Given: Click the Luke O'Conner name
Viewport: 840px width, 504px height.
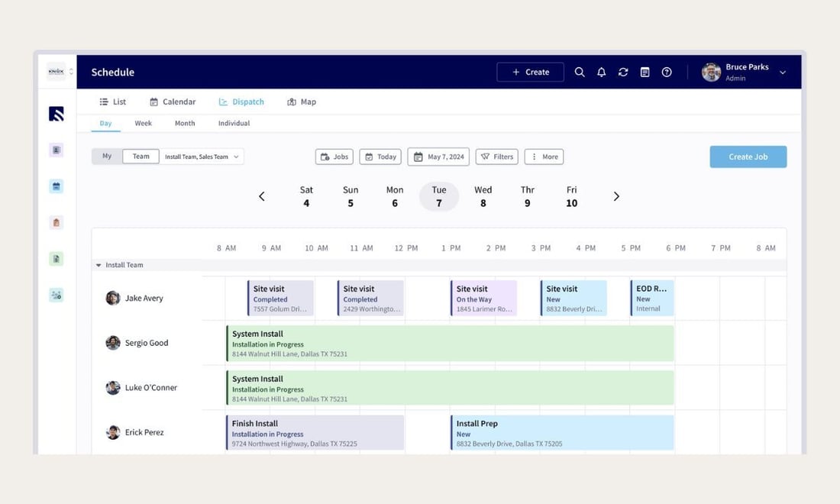Looking at the screenshot, I should 151,388.
